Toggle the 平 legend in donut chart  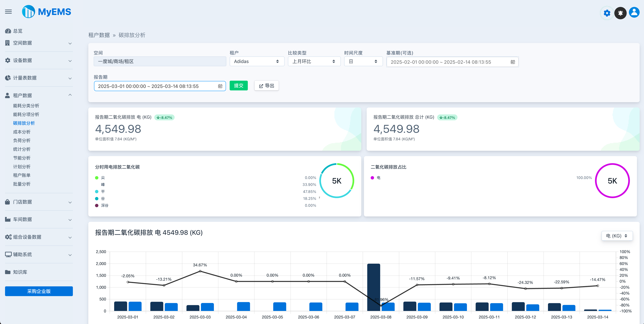[x=103, y=192]
